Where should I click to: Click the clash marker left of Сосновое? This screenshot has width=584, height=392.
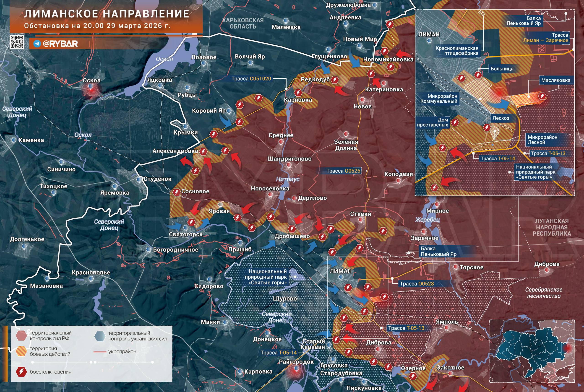click(x=177, y=192)
